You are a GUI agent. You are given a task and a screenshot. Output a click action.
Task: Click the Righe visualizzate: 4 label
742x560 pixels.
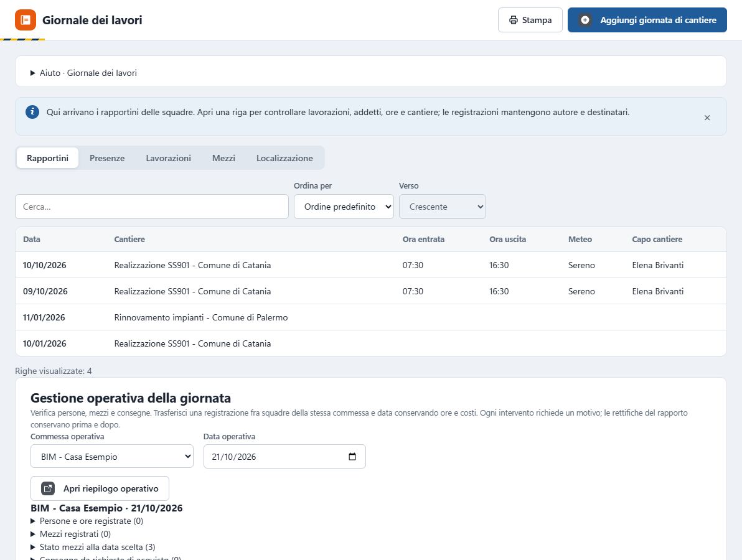pyautogui.click(x=54, y=371)
